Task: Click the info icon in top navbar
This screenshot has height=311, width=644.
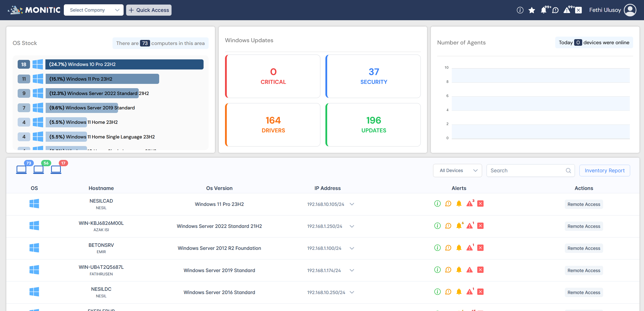Action: 520,10
